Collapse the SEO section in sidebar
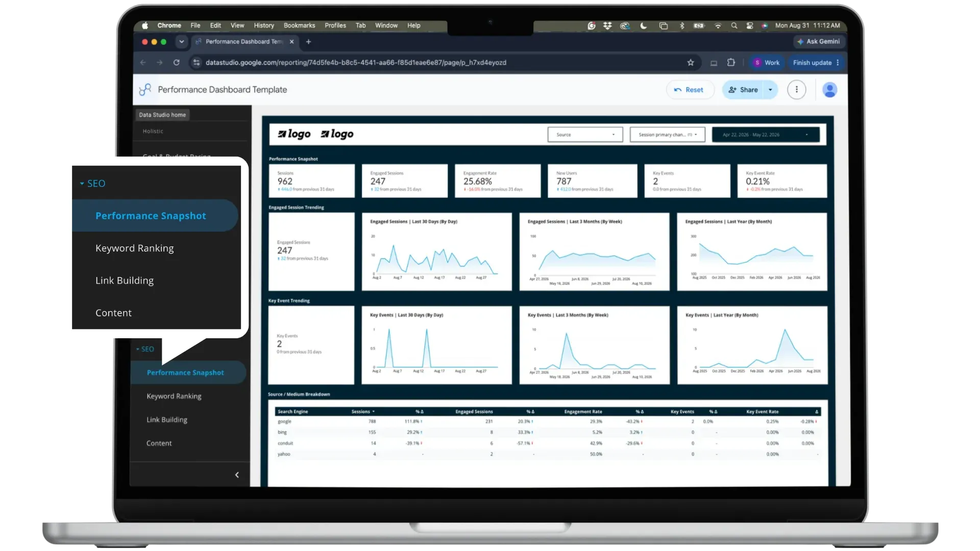Screen dimensions: 980x551 [145, 349]
